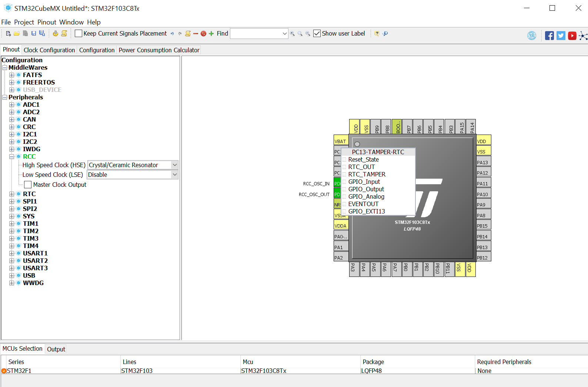Viewport: 588px width, 387px height.
Task: Open the File menu
Action: (6, 22)
